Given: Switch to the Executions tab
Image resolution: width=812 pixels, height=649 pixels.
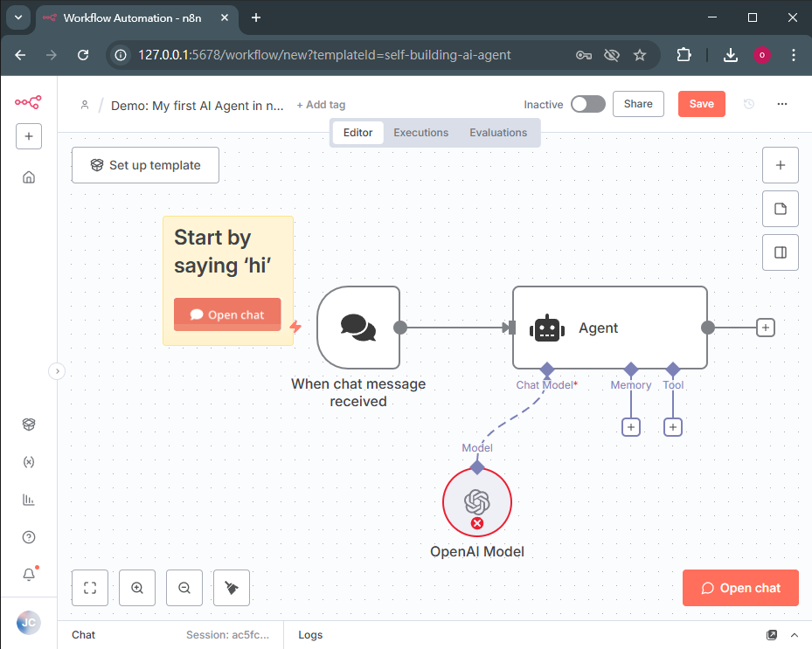Looking at the screenshot, I should 420,133.
